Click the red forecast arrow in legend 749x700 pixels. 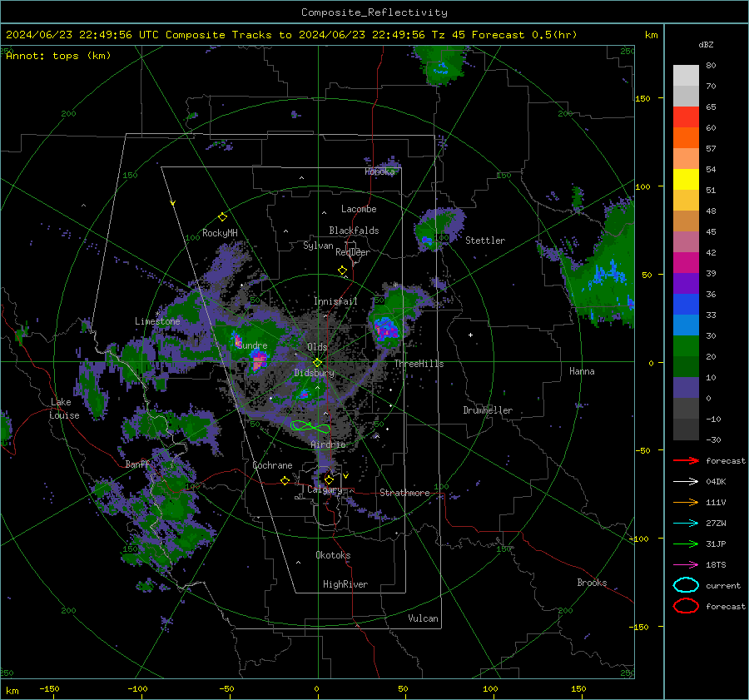coord(686,460)
